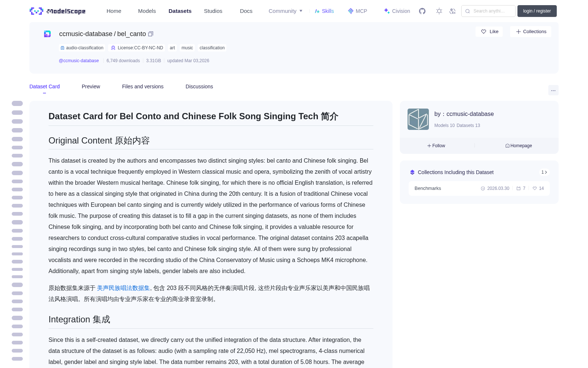
Task: Click the dataset avatar icon beside title
Action: coord(47,34)
